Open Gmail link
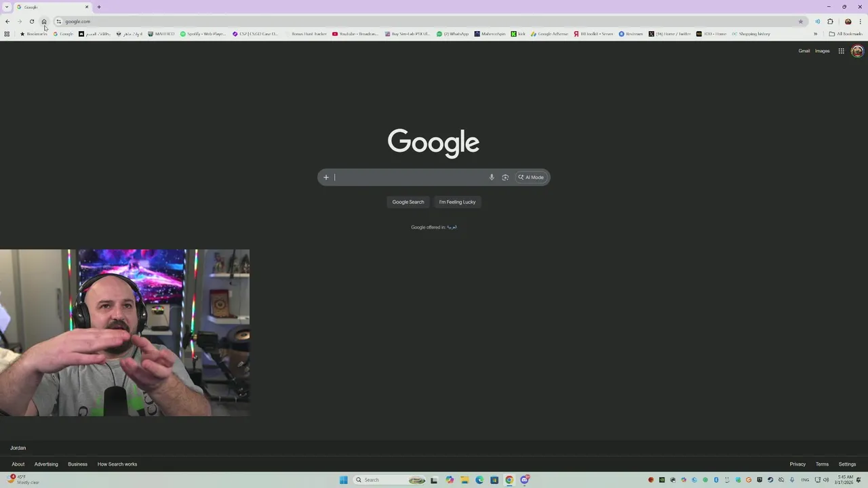 pos(804,51)
